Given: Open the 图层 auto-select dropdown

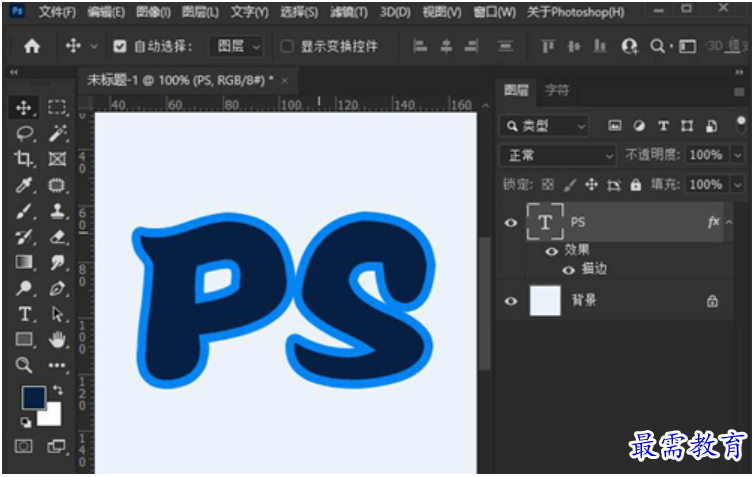Looking at the screenshot, I should pos(236,47).
